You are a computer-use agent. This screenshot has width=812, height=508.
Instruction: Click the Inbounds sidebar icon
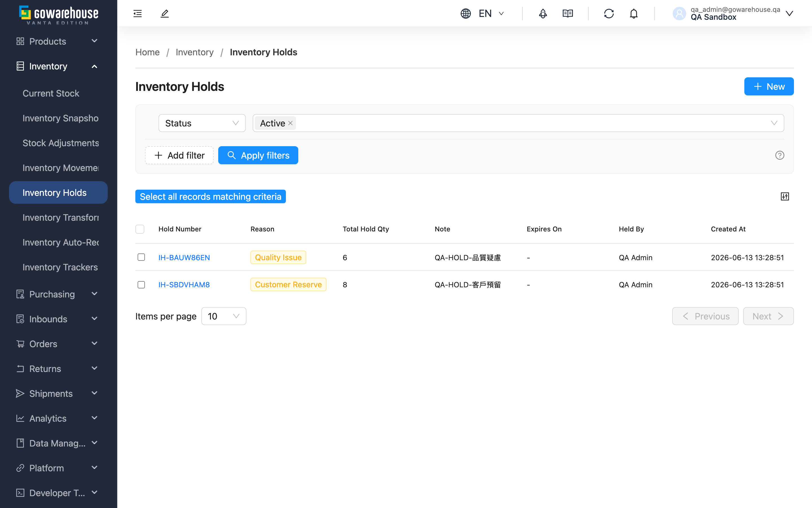click(x=20, y=319)
